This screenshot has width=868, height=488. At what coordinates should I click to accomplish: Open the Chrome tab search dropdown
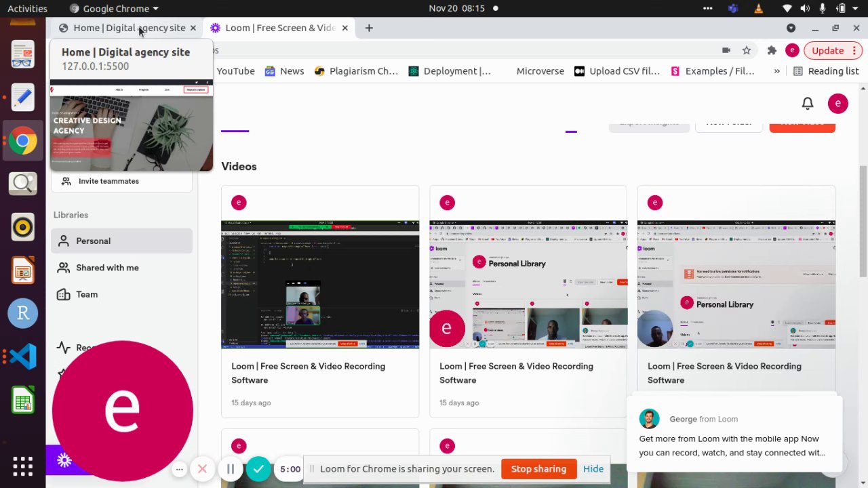click(x=791, y=28)
